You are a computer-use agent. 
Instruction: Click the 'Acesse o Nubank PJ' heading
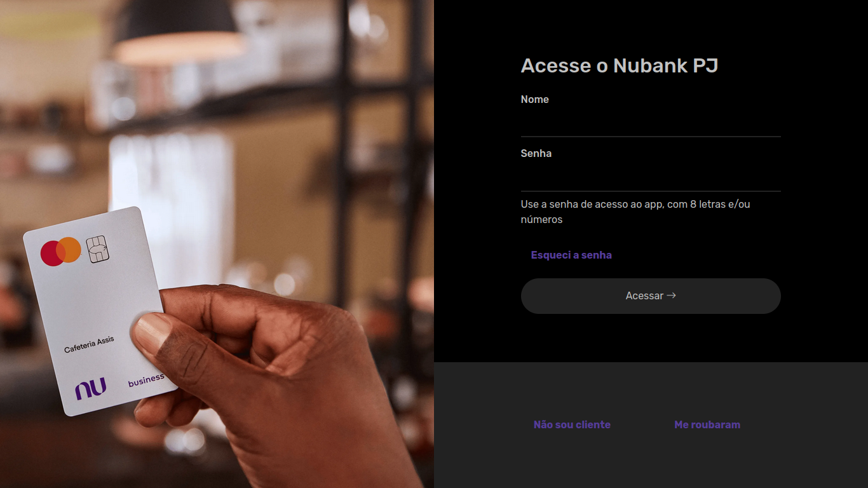[620, 65]
